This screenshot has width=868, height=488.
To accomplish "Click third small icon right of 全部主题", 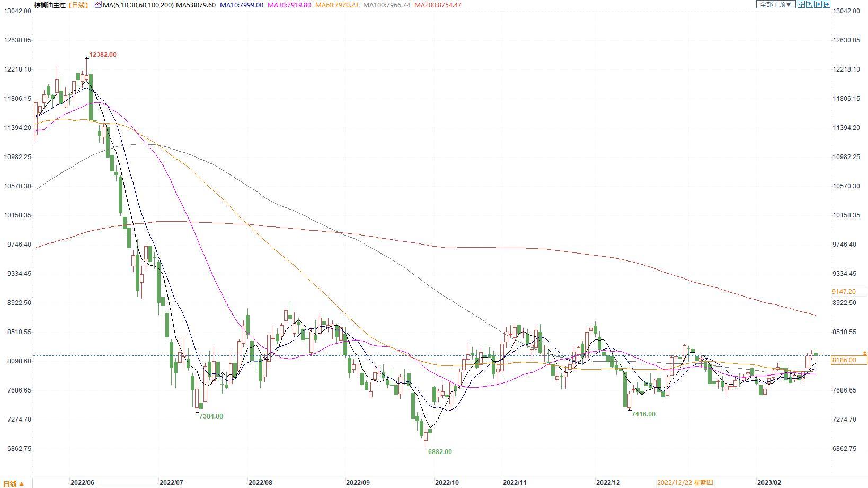I will coord(818,5).
